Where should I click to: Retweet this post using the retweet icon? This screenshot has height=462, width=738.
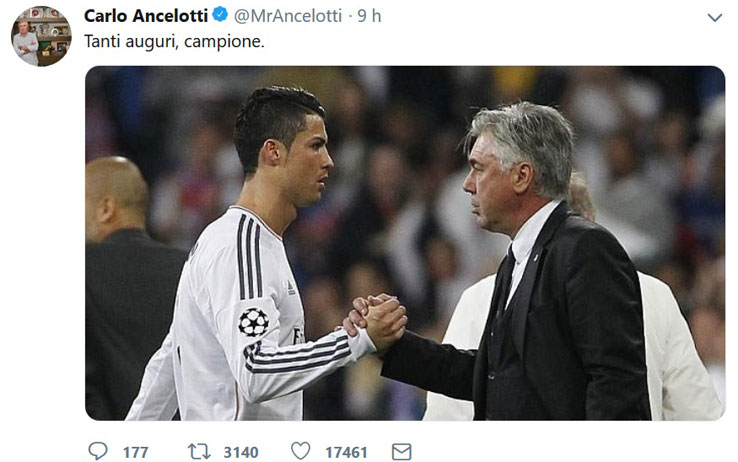tap(199, 452)
